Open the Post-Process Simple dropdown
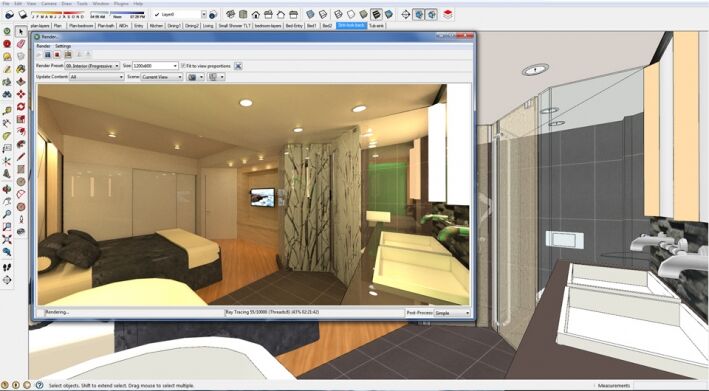 pyautogui.click(x=452, y=313)
